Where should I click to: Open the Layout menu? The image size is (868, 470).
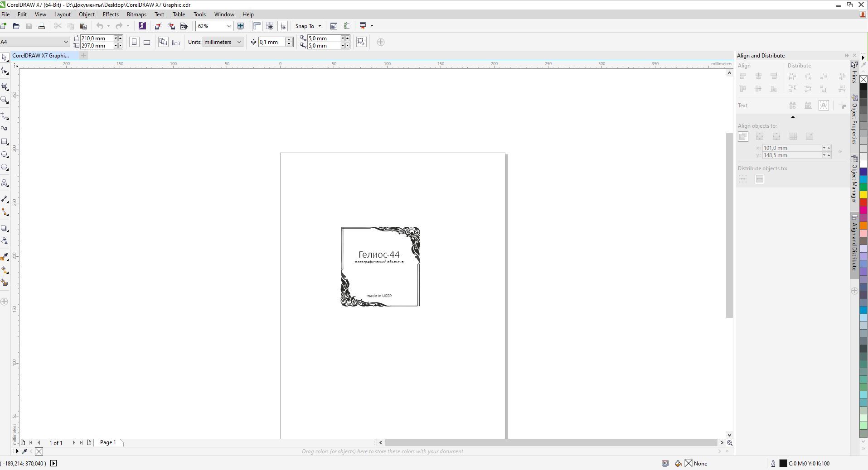point(62,14)
